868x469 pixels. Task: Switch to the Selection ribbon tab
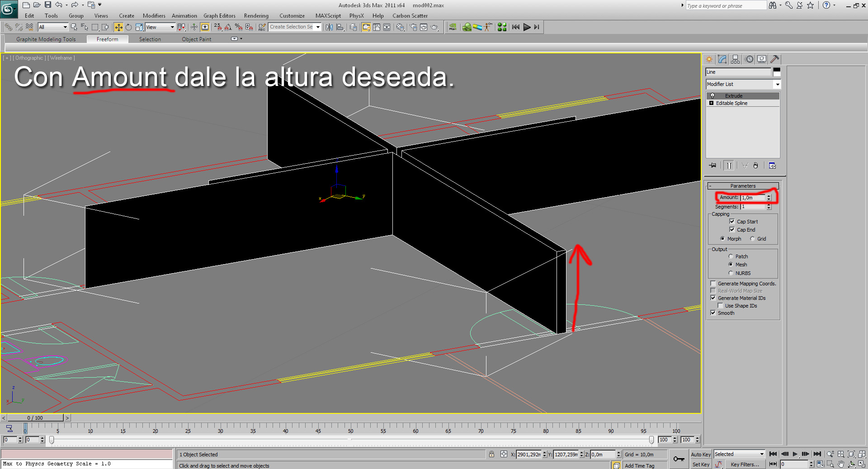tap(150, 39)
